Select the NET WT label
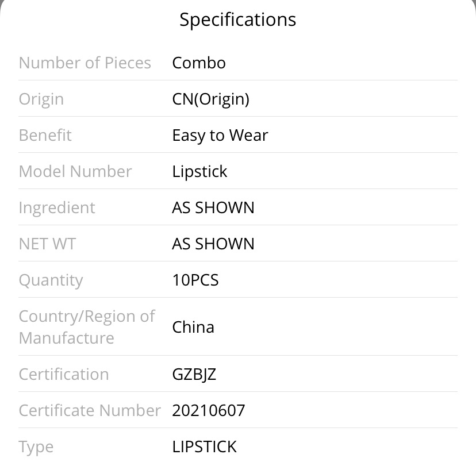 click(x=47, y=244)
